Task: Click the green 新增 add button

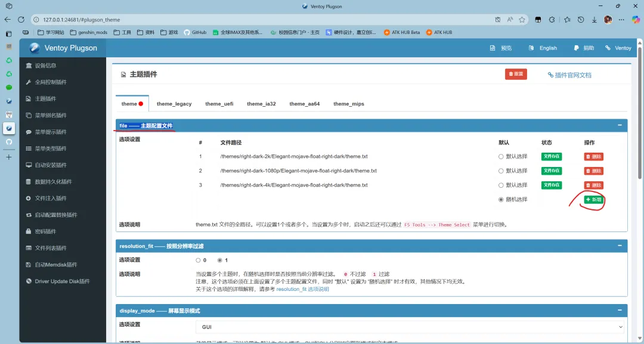Action: click(x=593, y=200)
